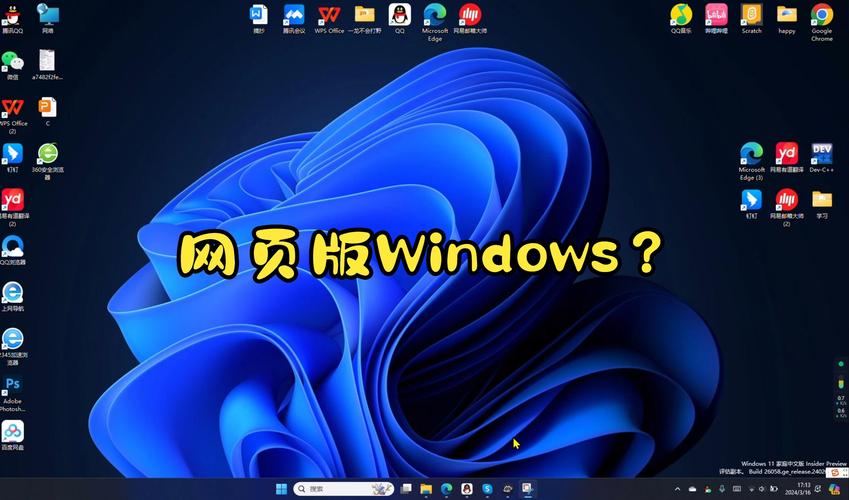The height and width of the screenshot is (500, 849).
Task: Open the 上网导航 Internet Explorer shortcut
Action: tap(12, 296)
